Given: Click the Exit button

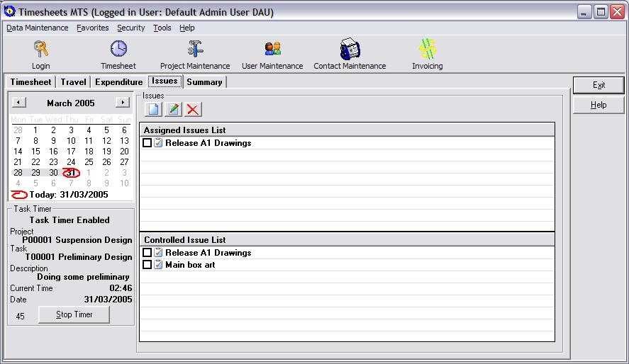Looking at the screenshot, I should [599, 85].
